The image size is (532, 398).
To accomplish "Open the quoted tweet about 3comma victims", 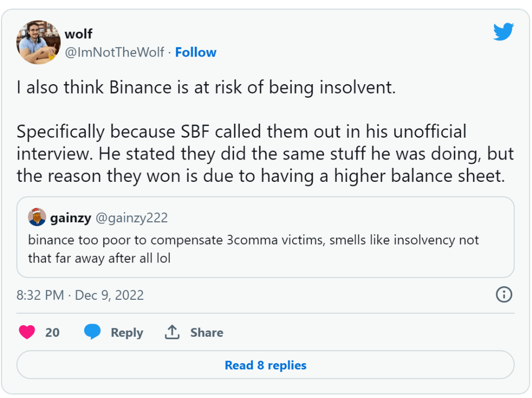I will coord(254,249).
